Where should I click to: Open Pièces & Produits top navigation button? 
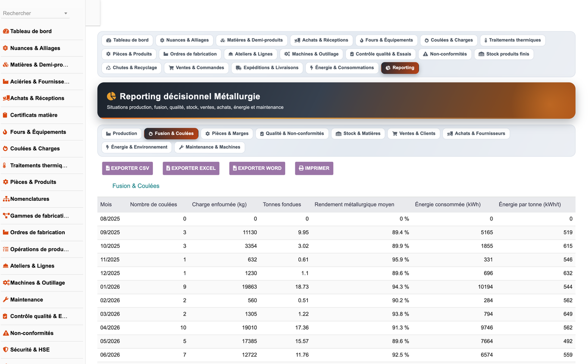click(x=129, y=54)
